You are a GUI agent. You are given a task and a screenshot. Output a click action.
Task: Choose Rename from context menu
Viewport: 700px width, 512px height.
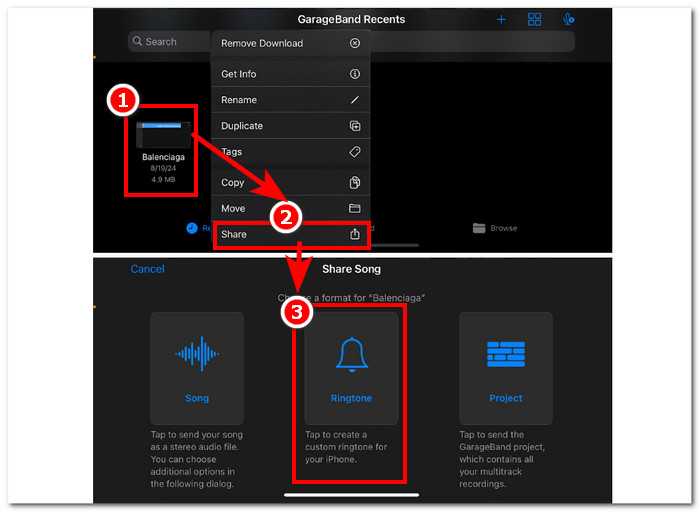(291, 100)
